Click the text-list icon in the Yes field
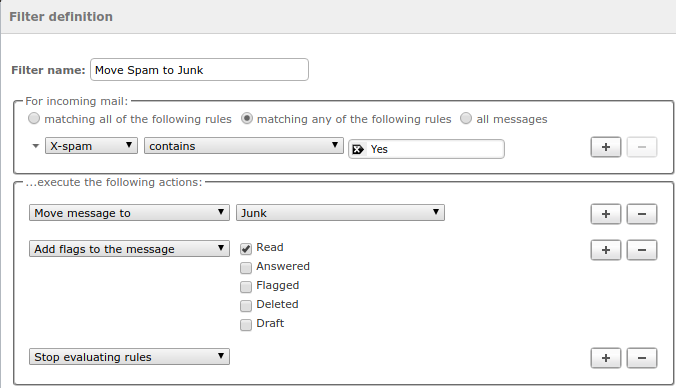Image resolution: width=676 pixels, height=388 pixels. pos(358,149)
